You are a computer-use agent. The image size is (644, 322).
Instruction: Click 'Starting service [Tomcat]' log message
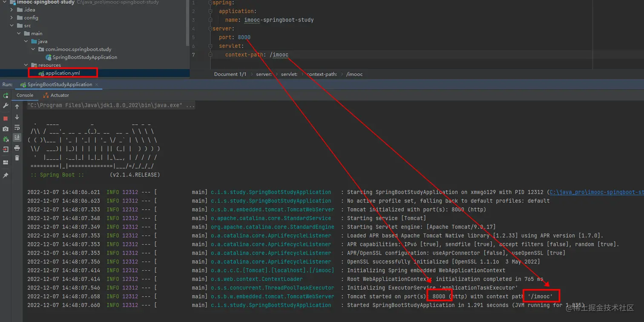(x=386, y=218)
